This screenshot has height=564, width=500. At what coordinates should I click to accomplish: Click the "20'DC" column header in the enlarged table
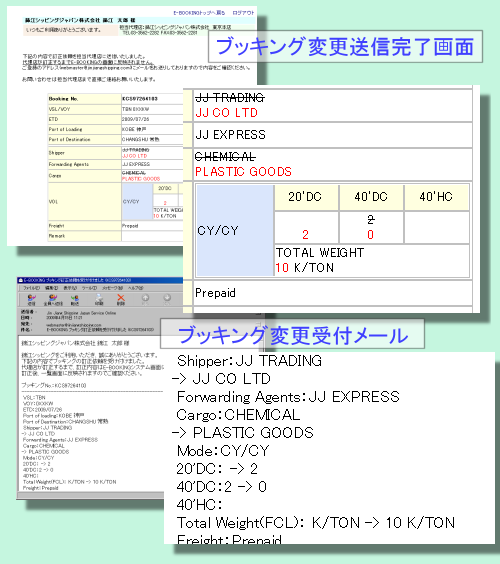coord(306,197)
